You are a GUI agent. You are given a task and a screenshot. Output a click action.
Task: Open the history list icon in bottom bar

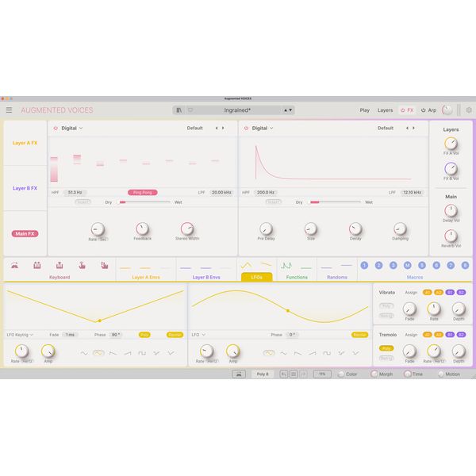294,374
